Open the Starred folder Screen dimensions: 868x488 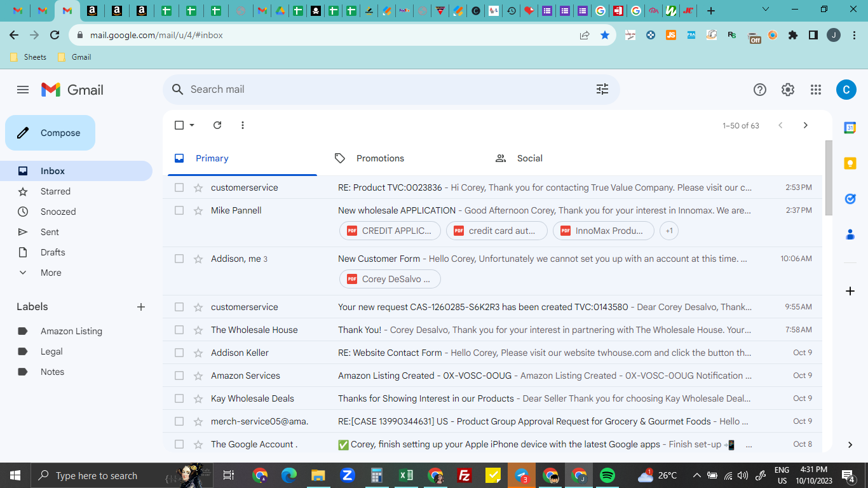[76, 191]
